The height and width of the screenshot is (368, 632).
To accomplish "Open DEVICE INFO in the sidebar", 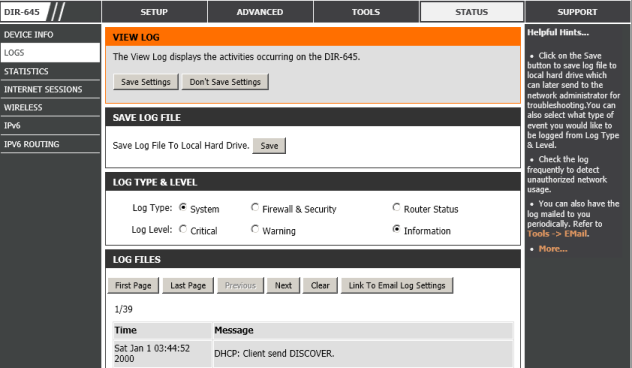I will click(50, 35).
